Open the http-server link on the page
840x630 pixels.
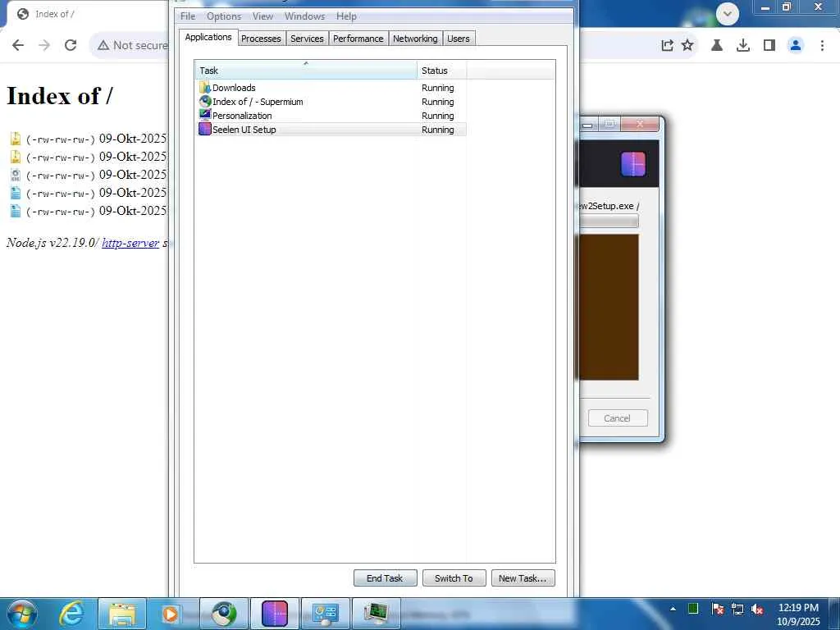(130, 243)
